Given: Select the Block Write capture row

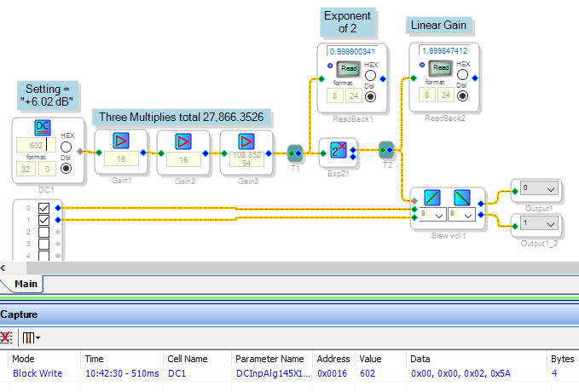Looking at the screenshot, I should 290,373.
